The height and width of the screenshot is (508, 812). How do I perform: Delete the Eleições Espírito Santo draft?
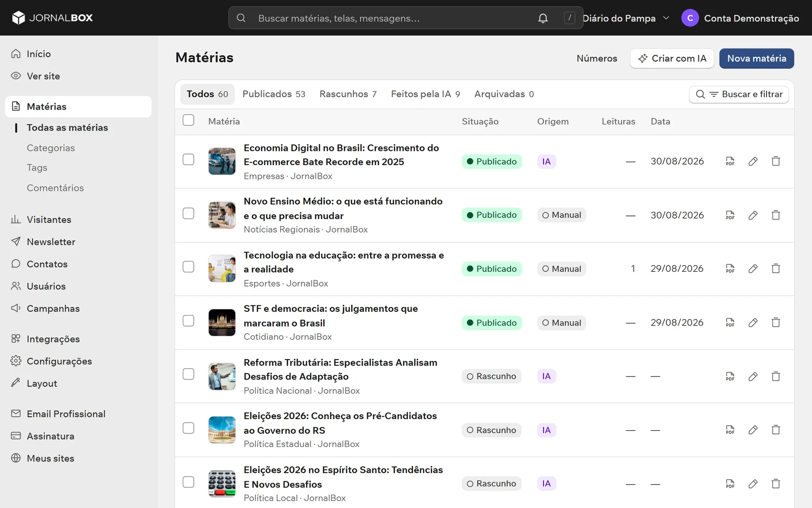[776, 484]
